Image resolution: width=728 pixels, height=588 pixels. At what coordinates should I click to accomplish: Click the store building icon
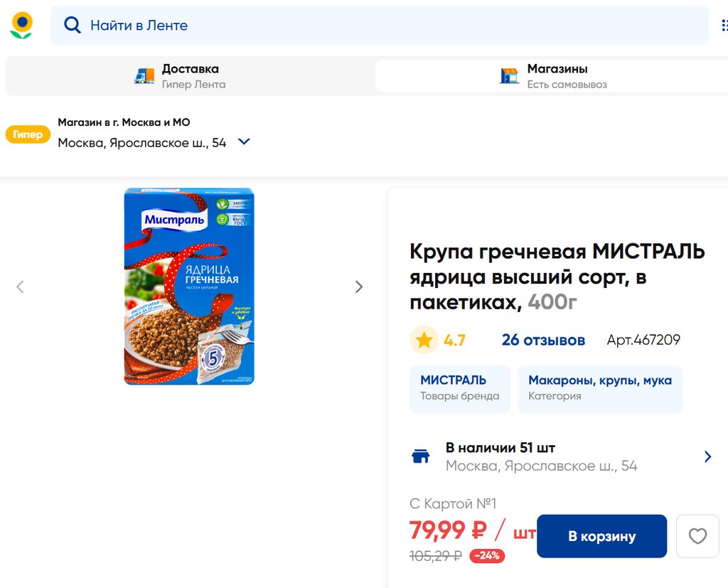[509, 76]
